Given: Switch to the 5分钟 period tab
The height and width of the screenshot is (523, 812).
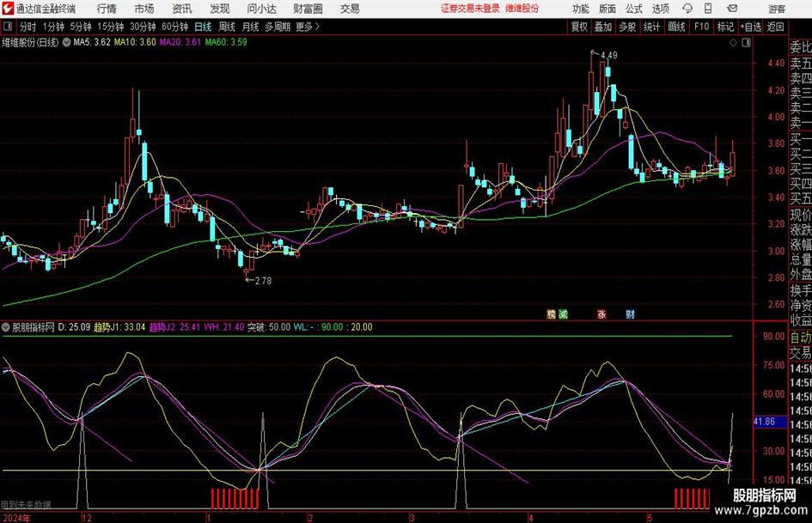Looking at the screenshot, I should (x=80, y=27).
